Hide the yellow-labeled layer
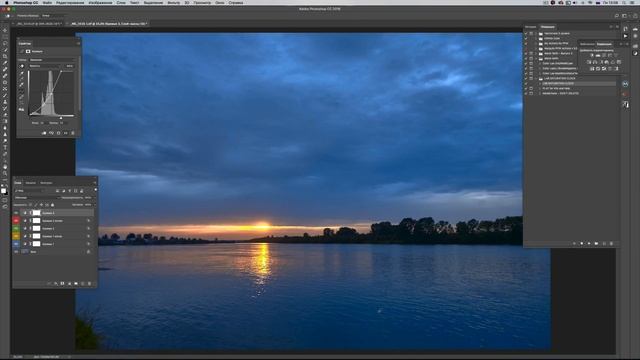This screenshot has height=360, width=640. [16, 236]
